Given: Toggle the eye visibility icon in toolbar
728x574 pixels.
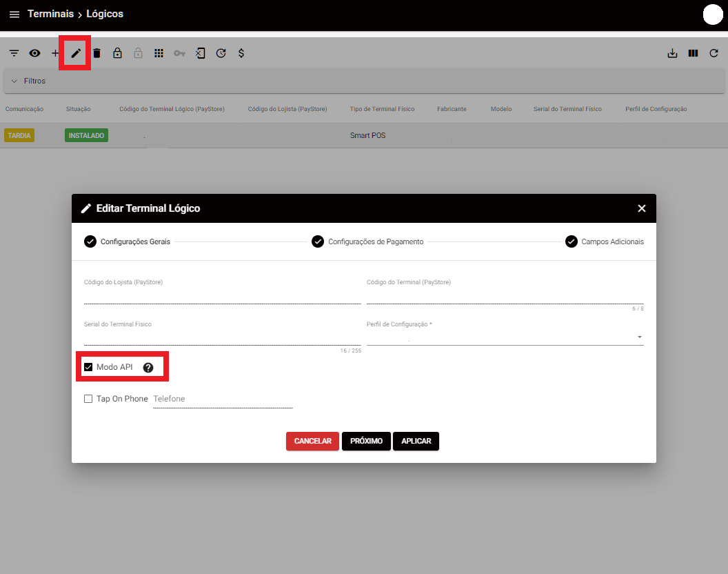Looking at the screenshot, I should point(34,53).
